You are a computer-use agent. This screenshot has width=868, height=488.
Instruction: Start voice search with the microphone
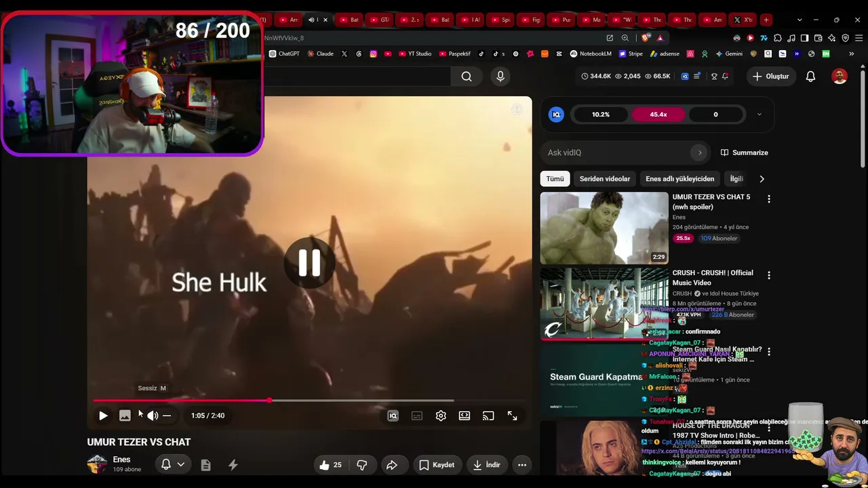(500, 77)
